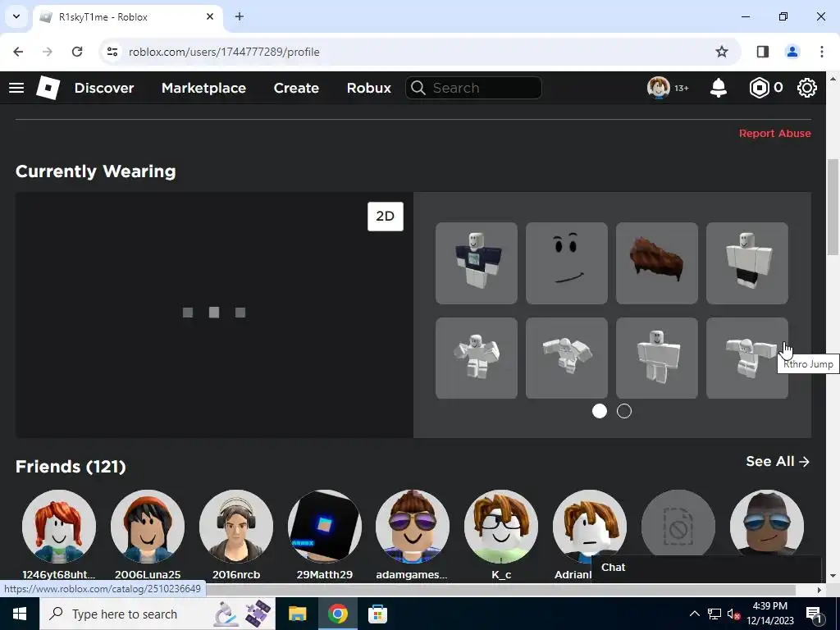Open the tab search dropdown arrow
This screenshot has height=630, width=840.
coord(16,16)
